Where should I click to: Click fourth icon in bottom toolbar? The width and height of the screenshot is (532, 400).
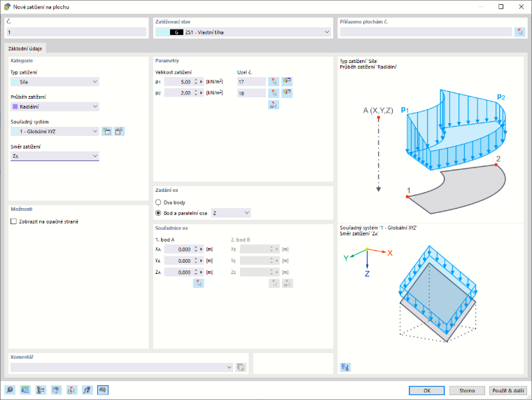click(x=56, y=390)
